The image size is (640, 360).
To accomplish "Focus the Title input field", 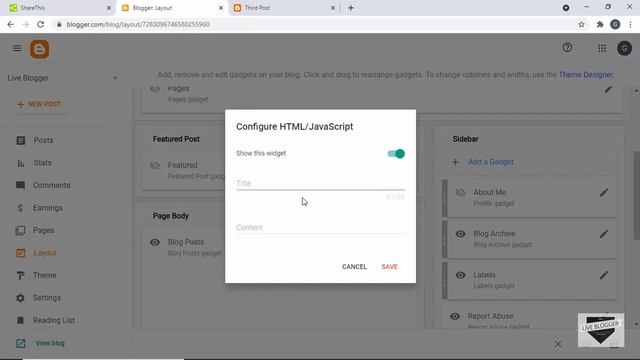I will tap(320, 184).
